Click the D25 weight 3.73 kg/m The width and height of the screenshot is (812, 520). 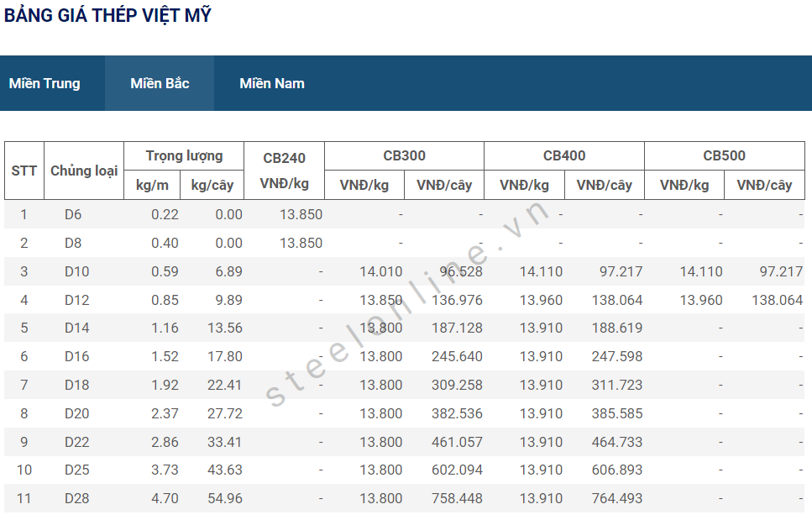[165, 470]
